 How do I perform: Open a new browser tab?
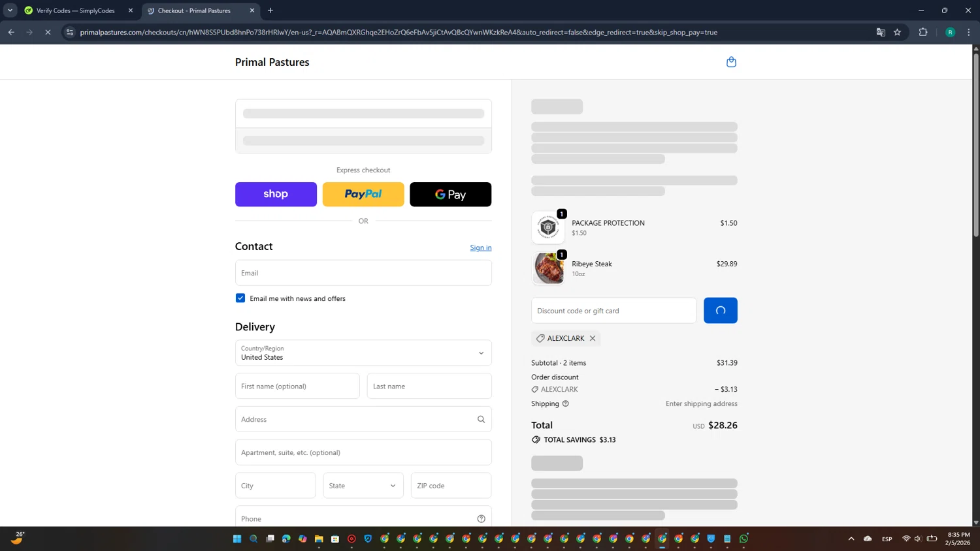270,10
